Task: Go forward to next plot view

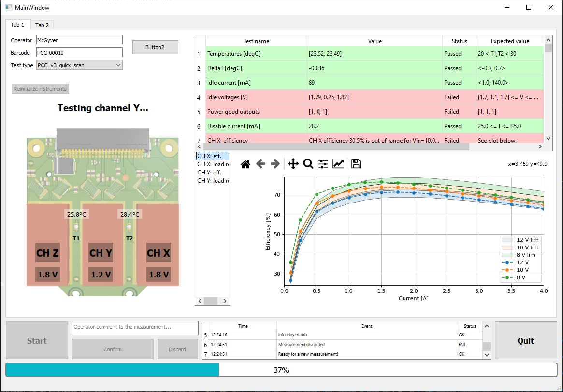Action: coord(275,164)
